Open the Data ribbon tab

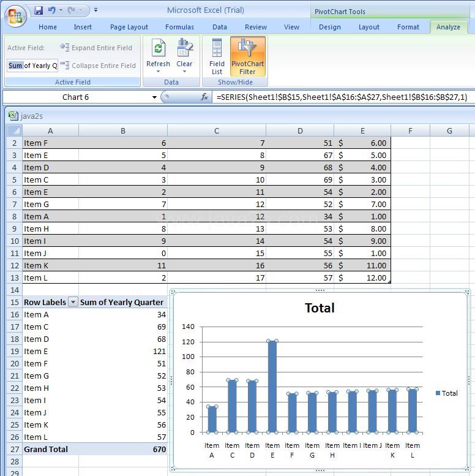click(220, 27)
